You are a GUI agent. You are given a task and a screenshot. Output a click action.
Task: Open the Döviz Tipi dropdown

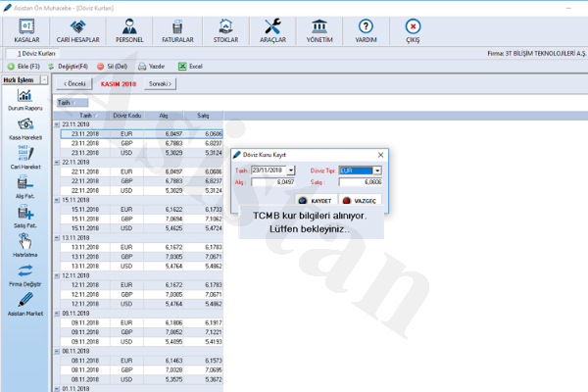tap(377, 171)
